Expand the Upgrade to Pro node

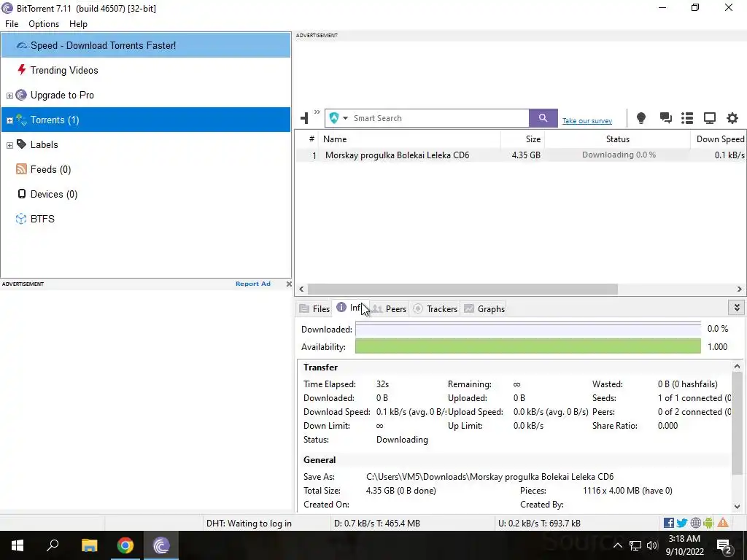pyautogui.click(x=9, y=96)
